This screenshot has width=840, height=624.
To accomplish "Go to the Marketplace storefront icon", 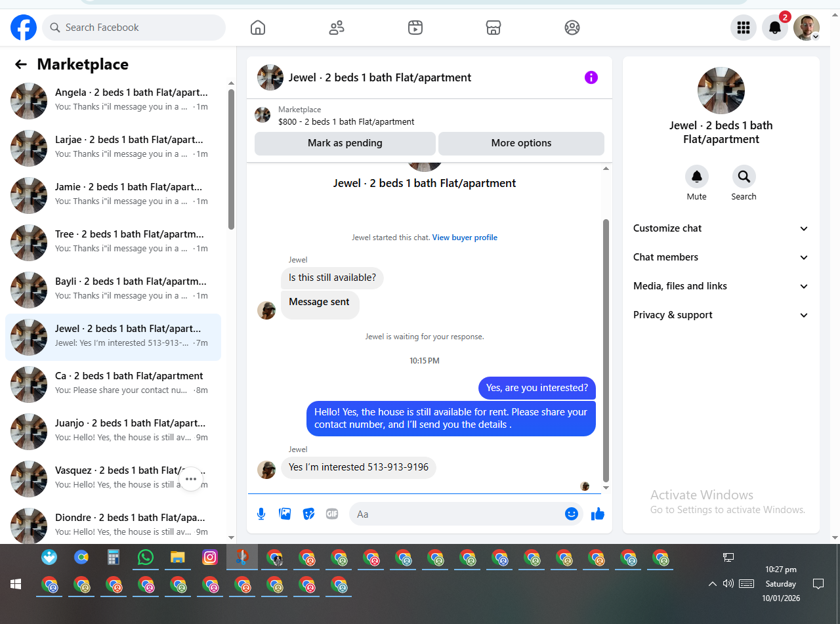I will [x=493, y=28].
